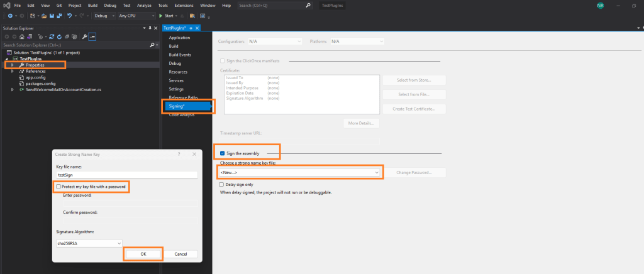This screenshot has width=644, height=274.
Task: Cancel the Create Strong Name Key dialog
Action: click(x=180, y=254)
